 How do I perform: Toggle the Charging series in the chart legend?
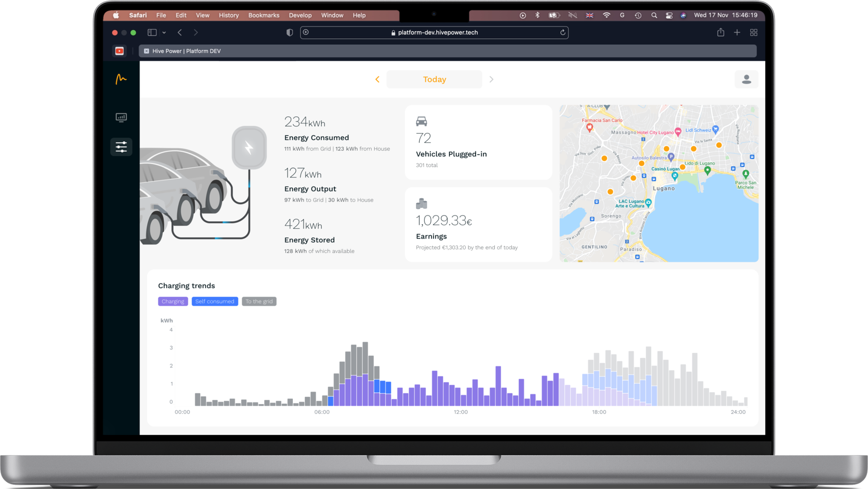tap(173, 301)
